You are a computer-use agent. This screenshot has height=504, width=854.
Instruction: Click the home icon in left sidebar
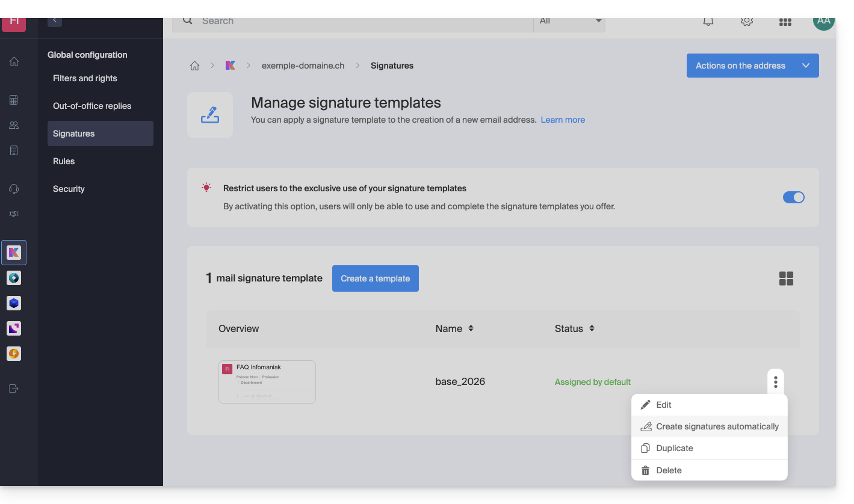coord(14,61)
